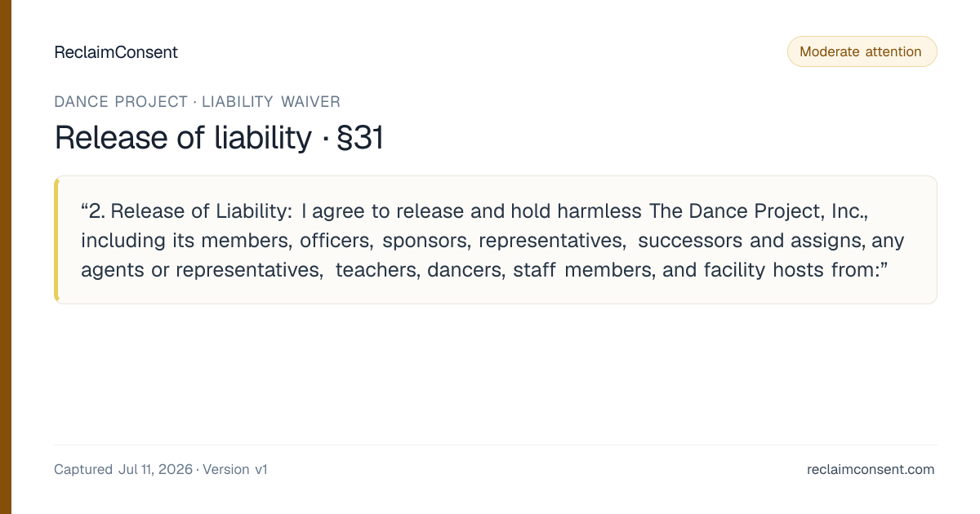Image resolution: width=980 pixels, height=514 pixels.
Task: Click the '2. Release of Liability:' phrase
Action: [186, 211]
